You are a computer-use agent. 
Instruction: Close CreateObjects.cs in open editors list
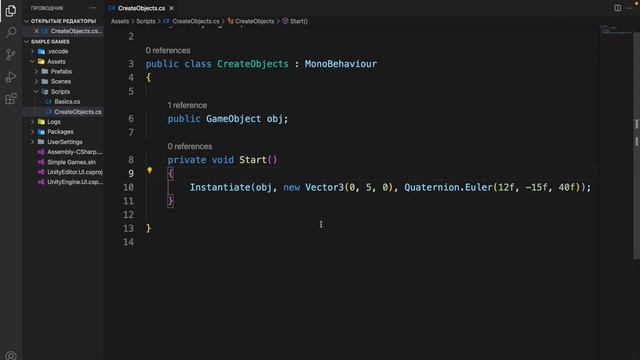tap(36, 31)
